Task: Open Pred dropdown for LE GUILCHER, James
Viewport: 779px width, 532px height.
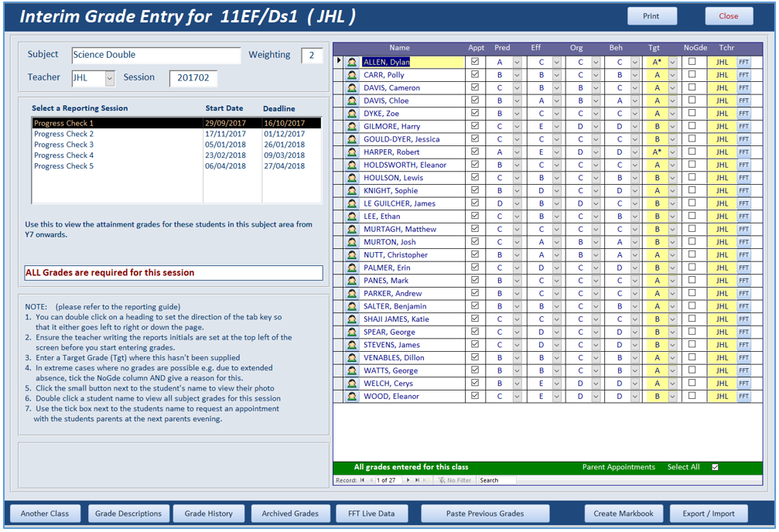Action: [518, 203]
